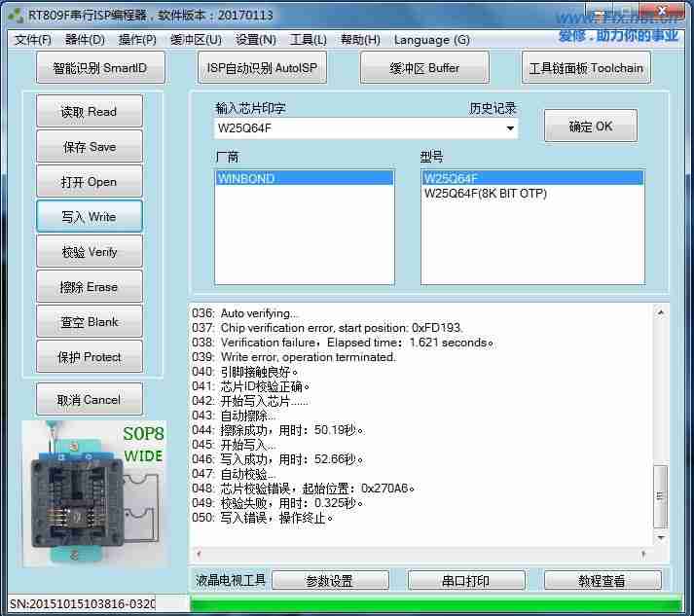The width and height of the screenshot is (694, 616).
Task: Select WINBOND in manufacturer list
Action: (304, 178)
